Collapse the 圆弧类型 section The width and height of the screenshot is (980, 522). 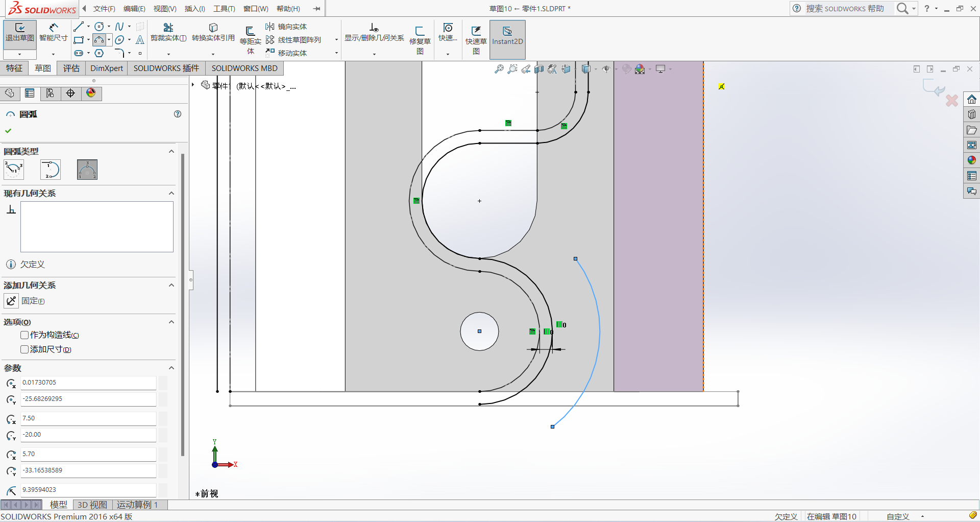(x=171, y=152)
